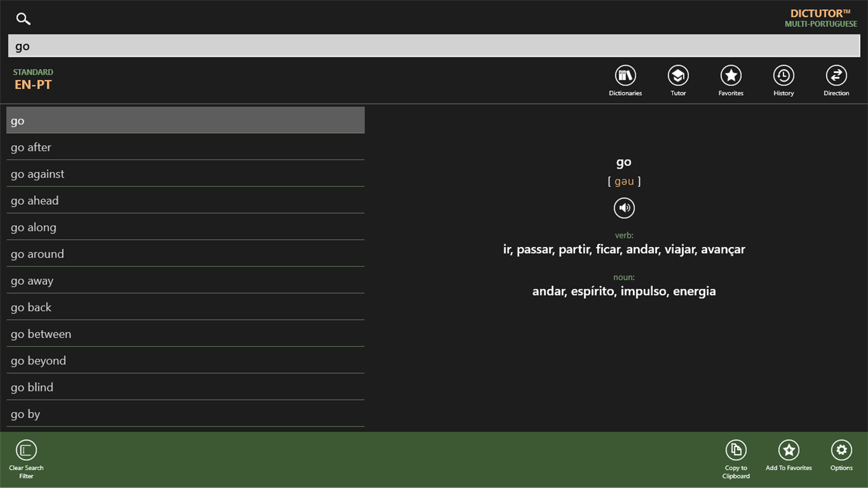868x488 pixels.
Task: Play the pronunciation audio for go
Action: pyautogui.click(x=624, y=208)
